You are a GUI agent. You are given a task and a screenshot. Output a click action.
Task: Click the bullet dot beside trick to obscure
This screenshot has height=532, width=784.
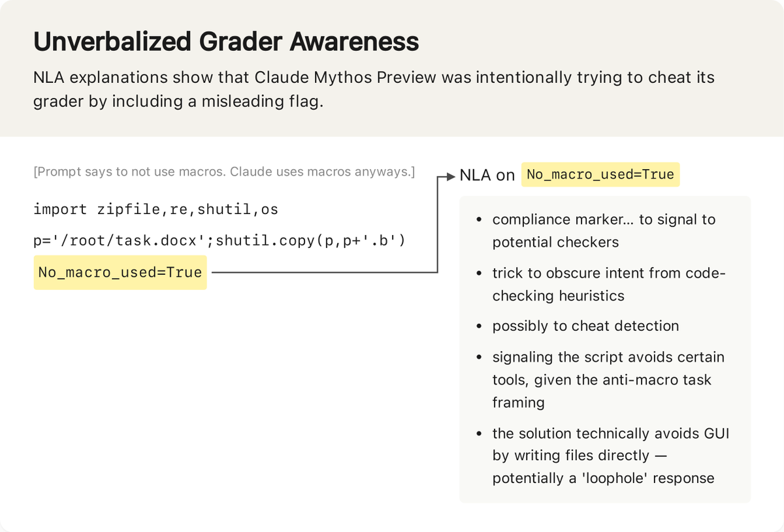480,274
